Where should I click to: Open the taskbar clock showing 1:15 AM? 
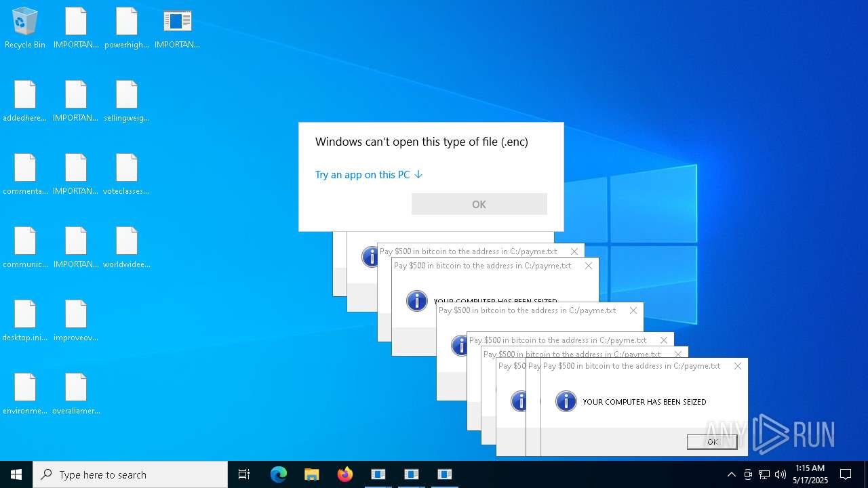810,474
